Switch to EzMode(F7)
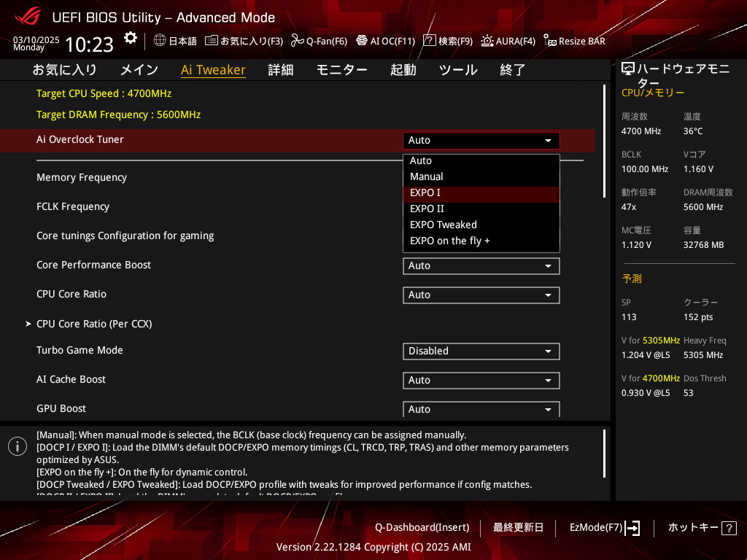Screen dimensions: 747x560 point(596,528)
